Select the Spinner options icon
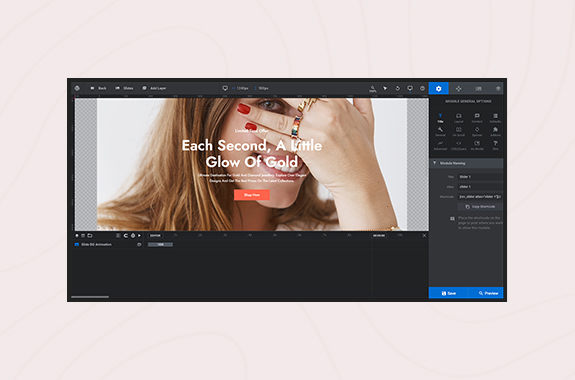575x380 pixels. pyautogui.click(x=477, y=132)
